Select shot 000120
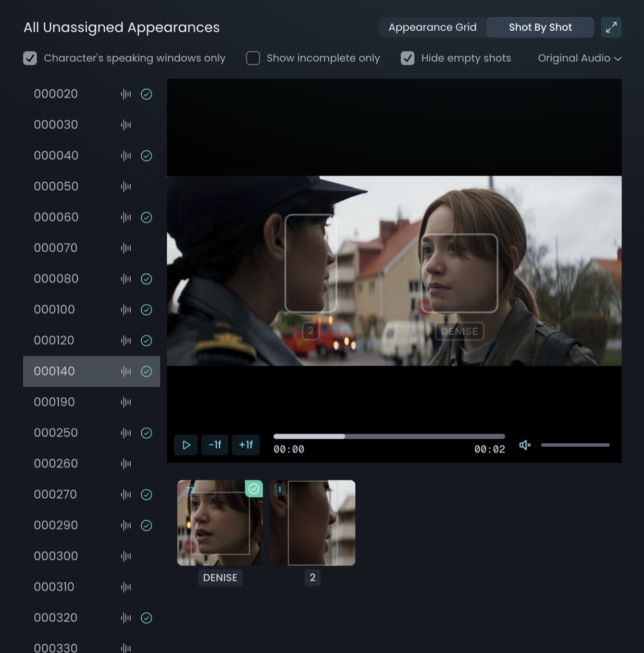This screenshot has width=644, height=653. pyautogui.click(x=91, y=340)
